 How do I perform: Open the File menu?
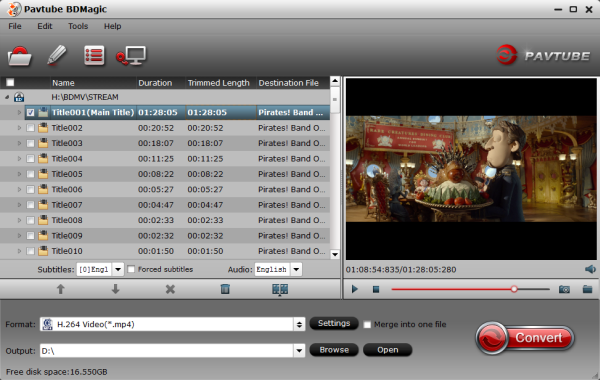coord(15,26)
